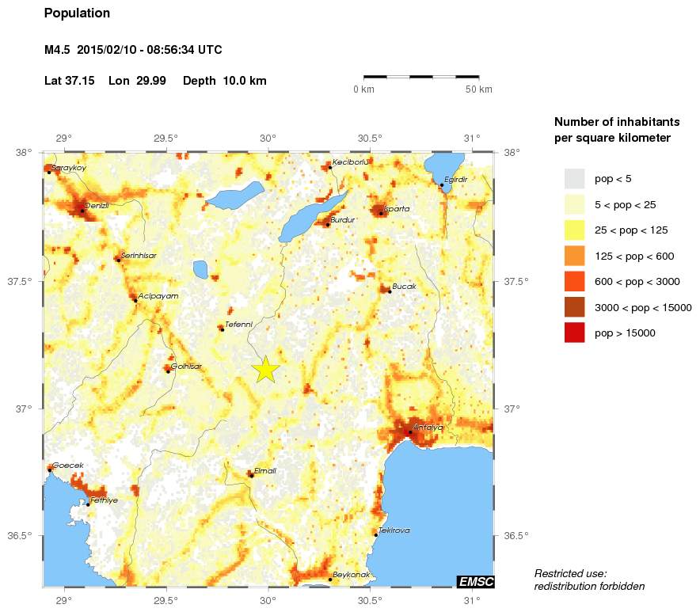Click the Tefenni city marker
The height and width of the screenshot is (612, 700).
[223, 329]
